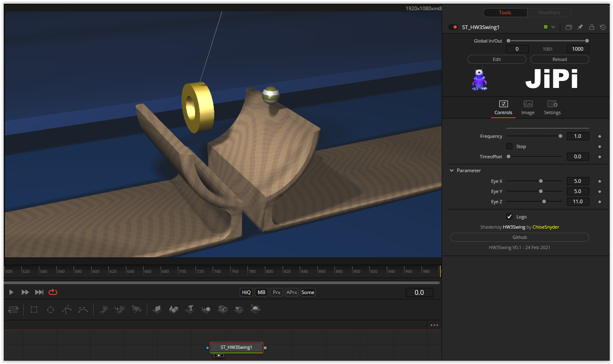Screen dimensions: 613x364
Task: Click the ChloeSnyder author link
Action: (x=546, y=227)
